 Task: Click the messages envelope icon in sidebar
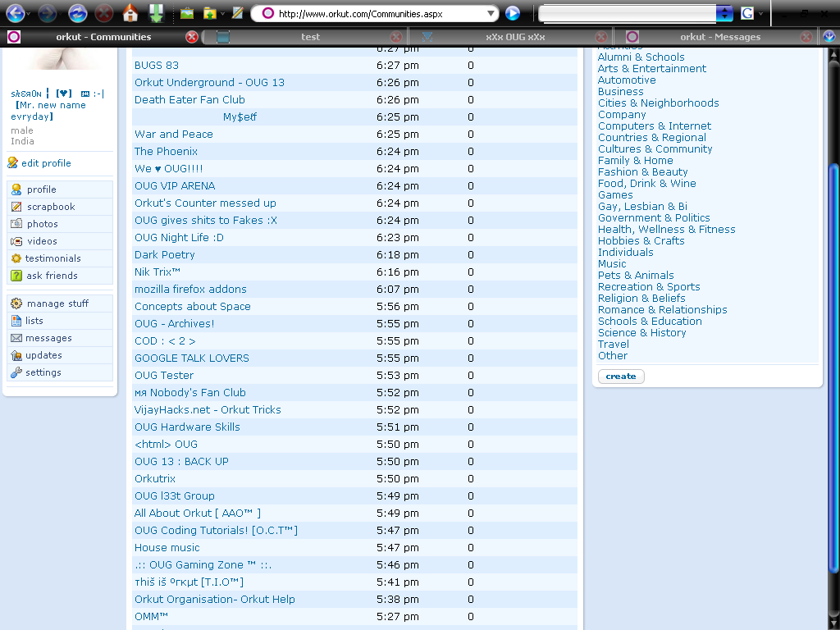point(16,338)
